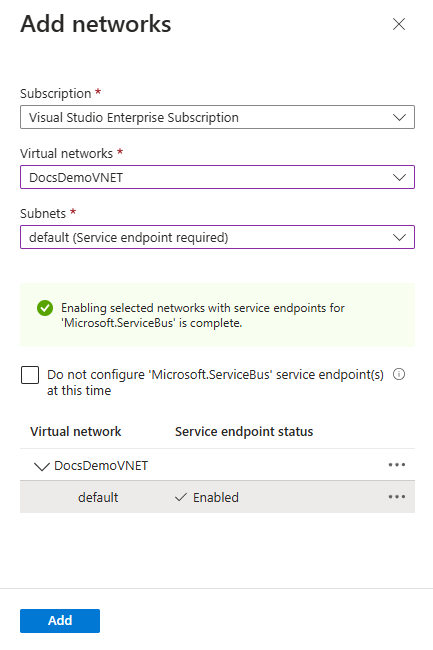This screenshot has width=433, height=650.
Task: Click the chevron arrow in Virtual networks box
Action: pyautogui.click(x=399, y=178)
